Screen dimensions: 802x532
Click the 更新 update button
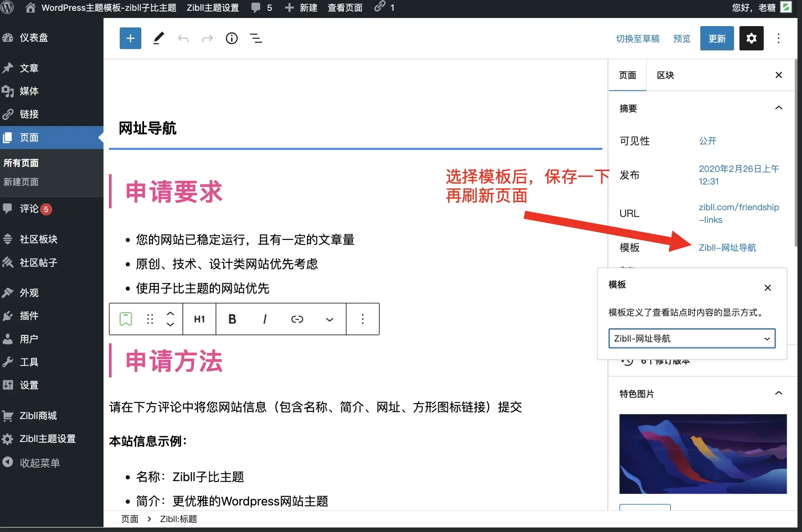(x=716, y=38)
